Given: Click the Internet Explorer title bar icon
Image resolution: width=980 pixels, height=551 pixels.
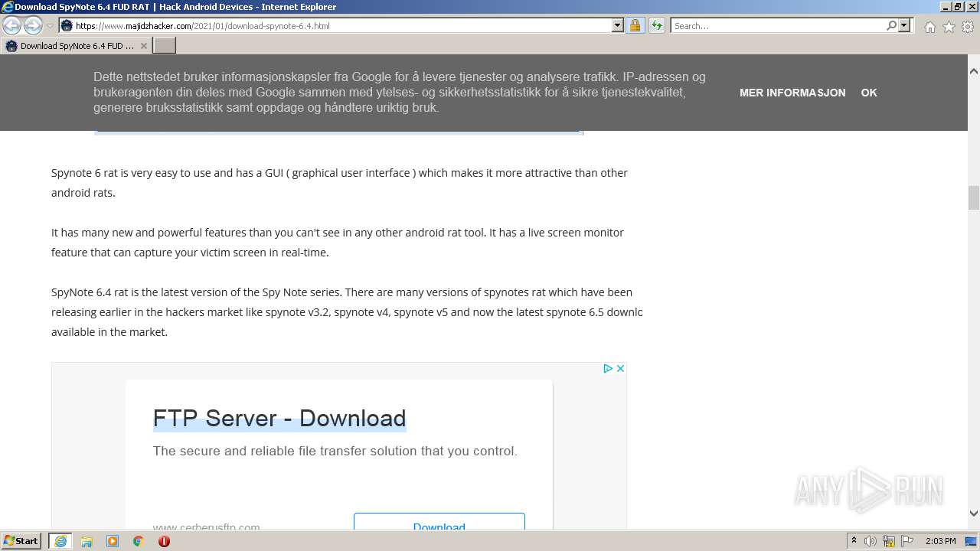Looking at the screenshot, I should pyautogui.click(x=7, y=7).
